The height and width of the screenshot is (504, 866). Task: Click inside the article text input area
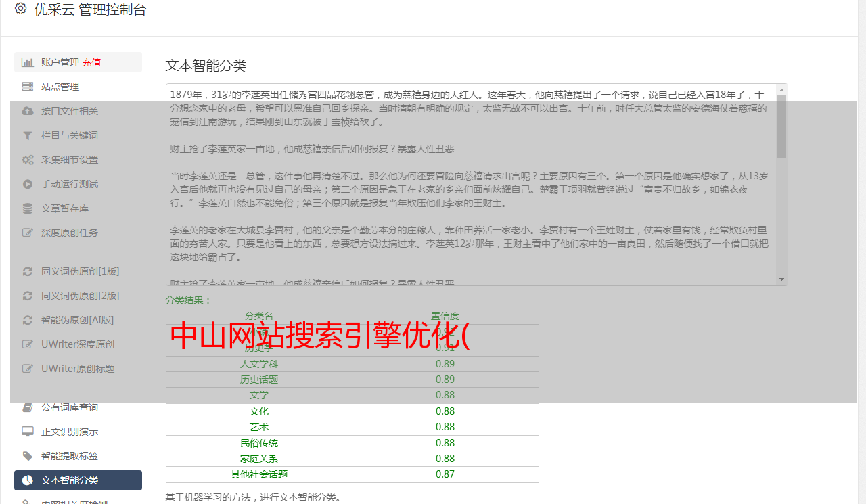(467, 183)
